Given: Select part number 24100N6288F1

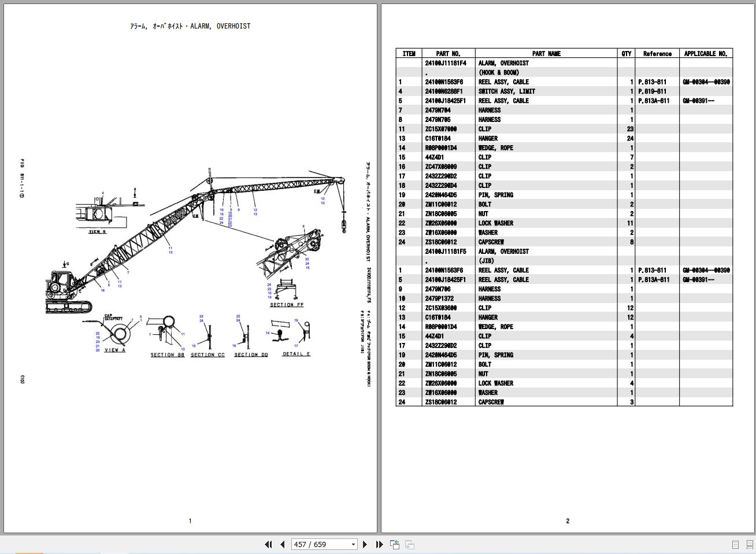Looking at the screenshot, I should click(444, 91).
